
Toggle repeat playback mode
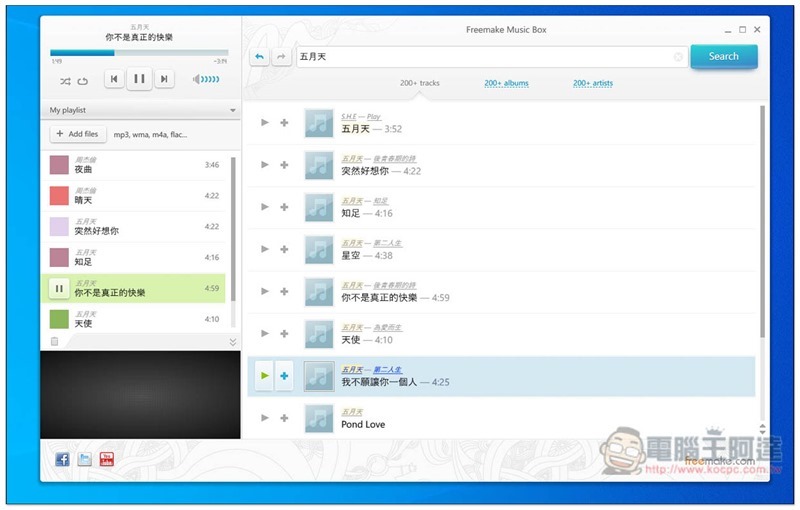tap(83, 80)
